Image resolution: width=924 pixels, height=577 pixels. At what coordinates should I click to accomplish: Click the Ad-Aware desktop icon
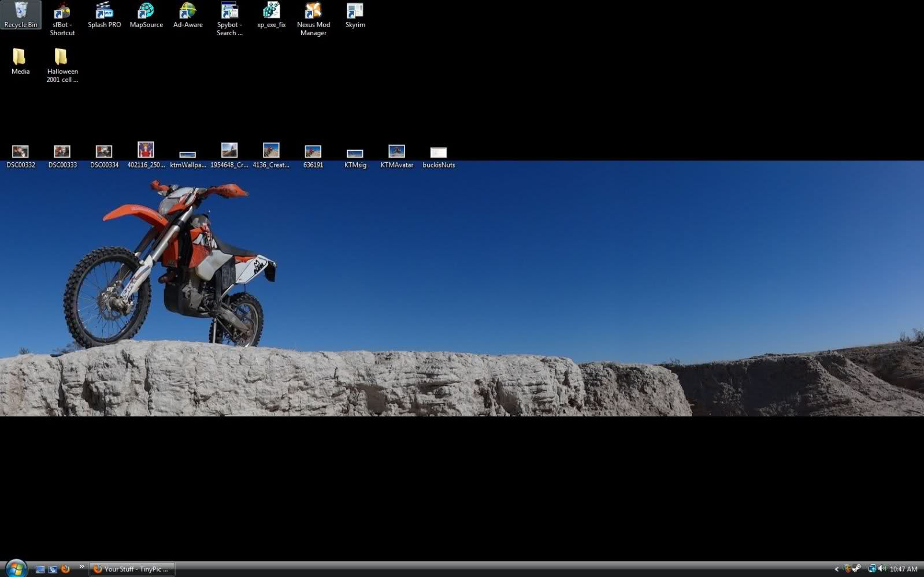188,15
